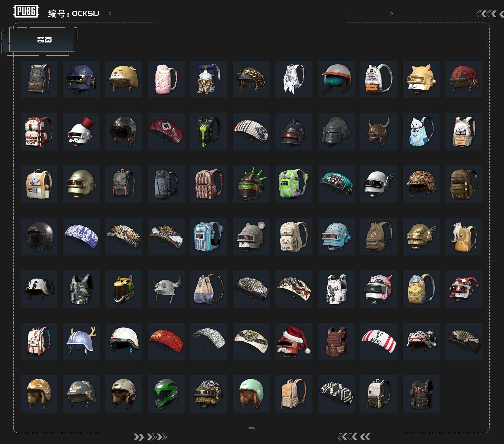Select the blue helmet with gold visor
This screenshot has height=444, width=504.
(81, 79)
